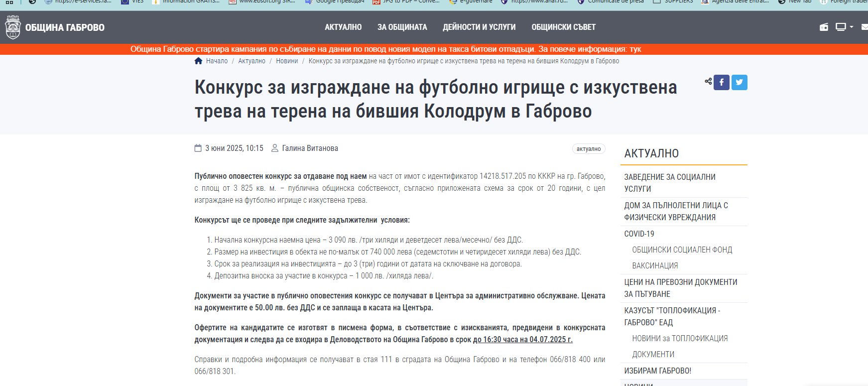Click paragraph starting 'Справки и подробна информация'
The height and width of the screenshot is (386, 868).
(x=400, y=366)
